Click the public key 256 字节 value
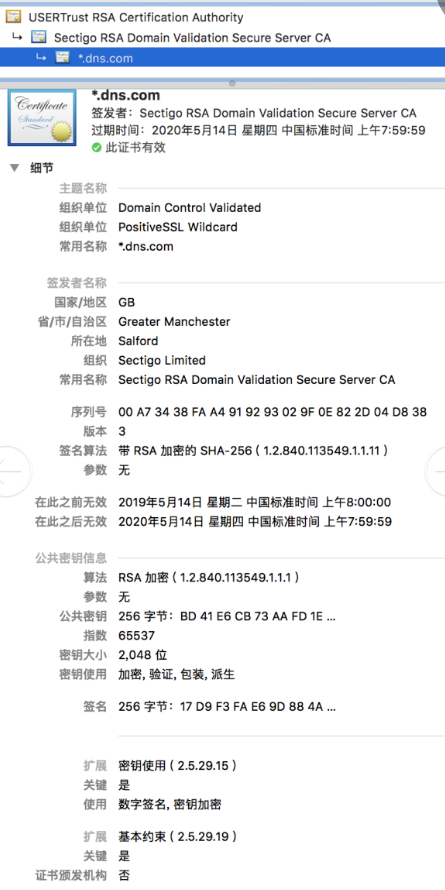 point(226,616)
